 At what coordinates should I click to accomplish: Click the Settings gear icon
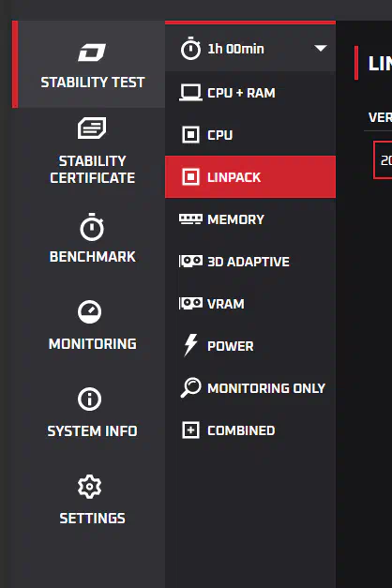click(x=90, y=487)
